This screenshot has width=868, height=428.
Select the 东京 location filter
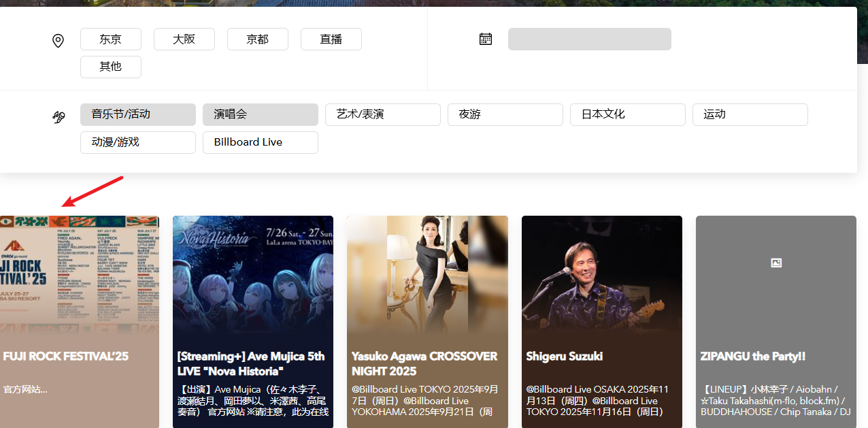111,39
